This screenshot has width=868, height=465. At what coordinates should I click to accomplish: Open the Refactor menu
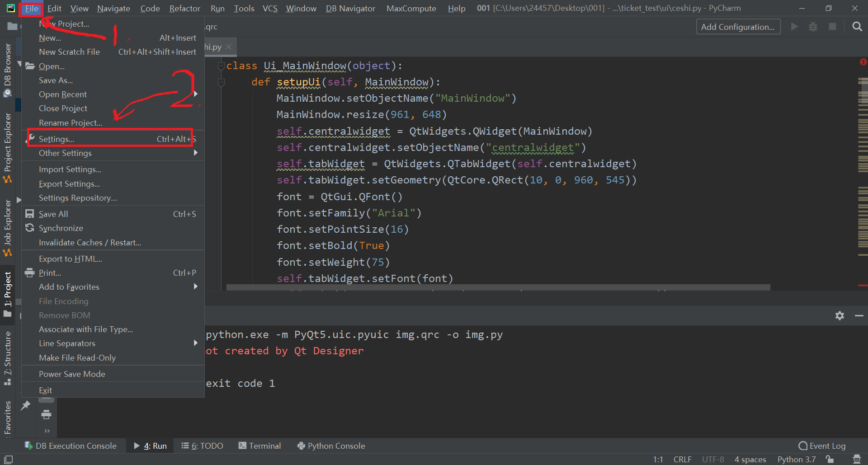click(184, 8)
